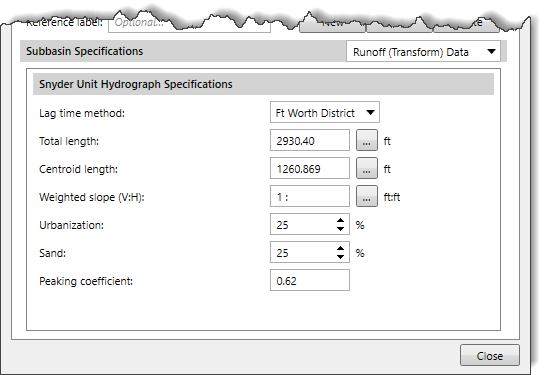This screenshot has height=375, width=546.
Task: Open the Runoff (Transform) Data dropdown
Action: tap(423, 52)
